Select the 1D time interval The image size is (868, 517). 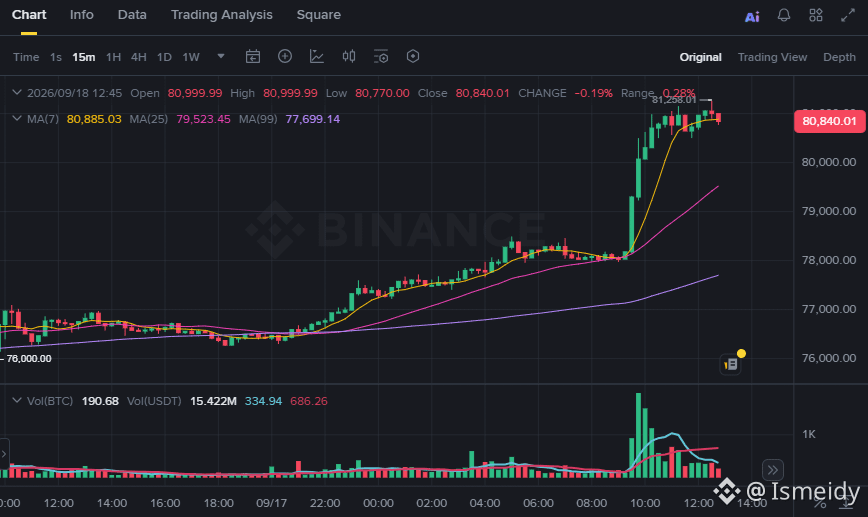164,57
